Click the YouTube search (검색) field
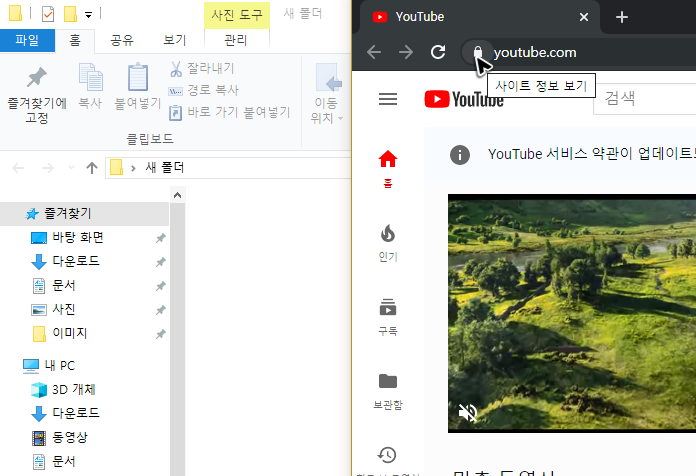 point(645,98)
